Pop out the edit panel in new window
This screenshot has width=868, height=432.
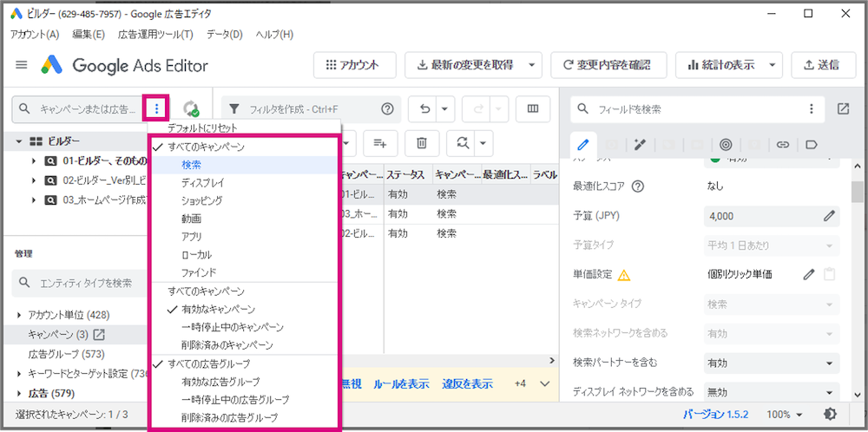click(x=843, y=109)
